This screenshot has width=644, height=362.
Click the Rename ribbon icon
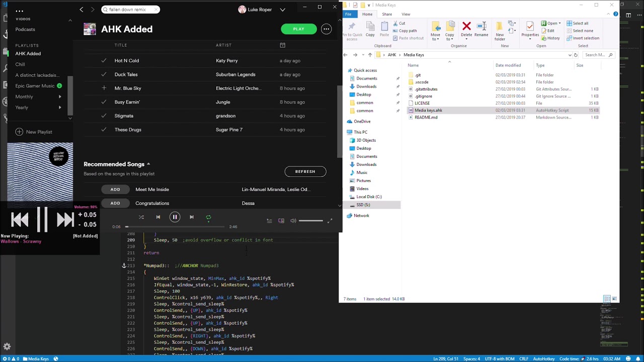pyautogui.click(x=481, y=29)
